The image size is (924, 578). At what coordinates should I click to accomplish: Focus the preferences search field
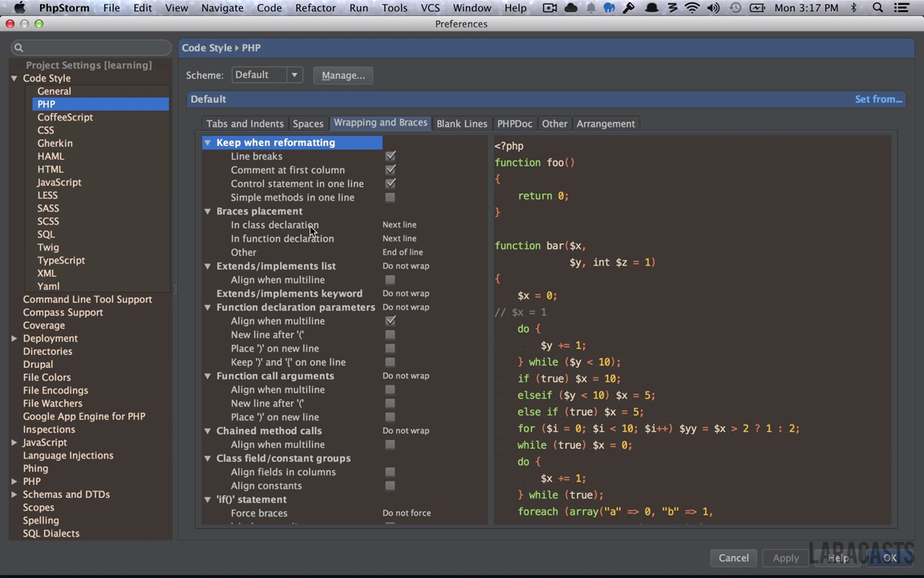(x=91, y=48)
